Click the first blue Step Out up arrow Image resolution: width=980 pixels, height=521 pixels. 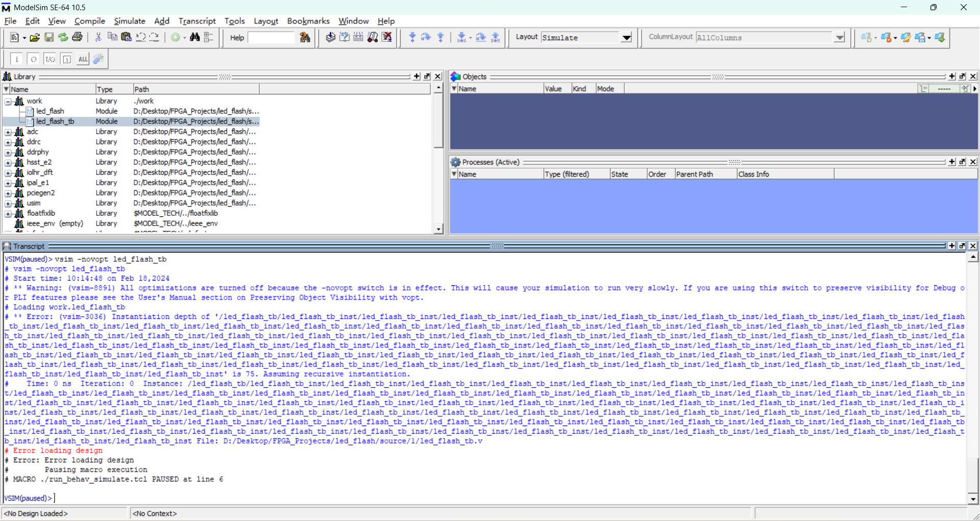[440, 37]
